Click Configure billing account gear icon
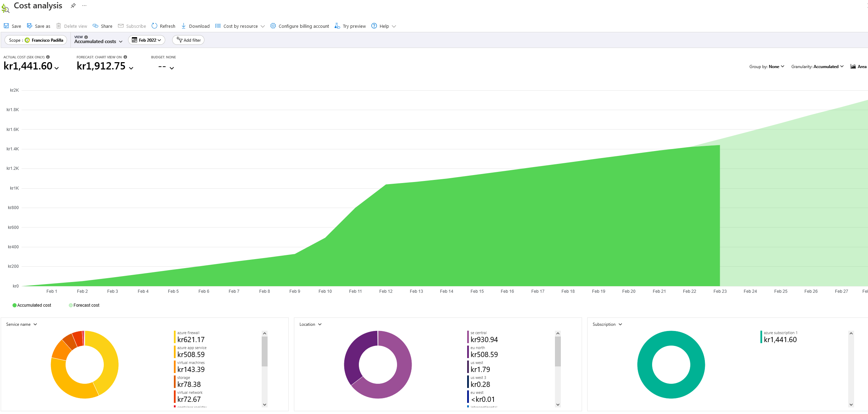The height and width of the screenshot is (414, 868). pos(273,26)
